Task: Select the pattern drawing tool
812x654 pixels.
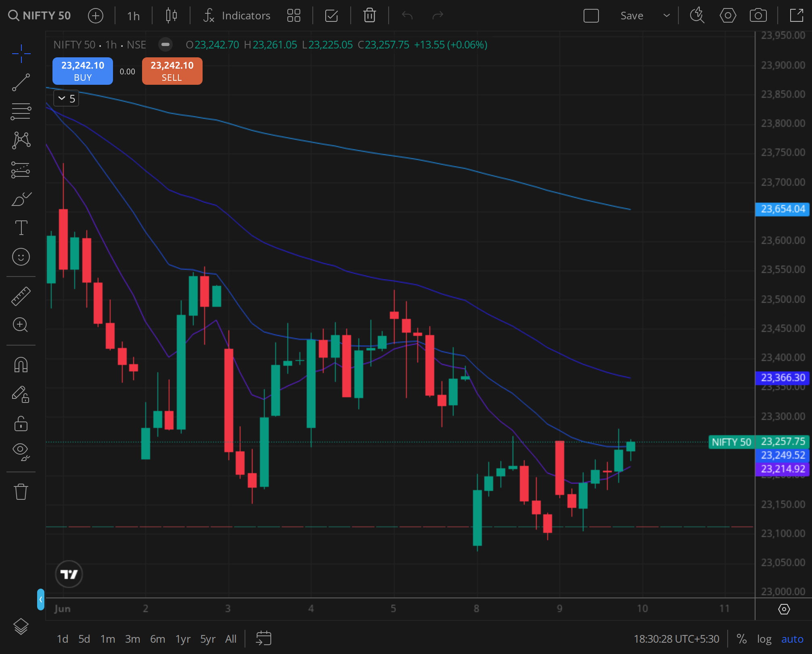Action: [21, 140]
